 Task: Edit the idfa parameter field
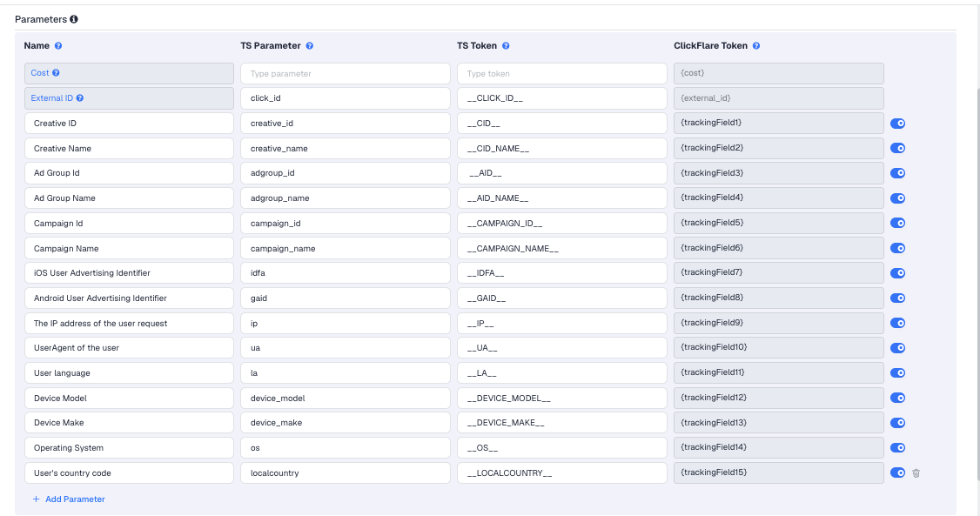345,273
